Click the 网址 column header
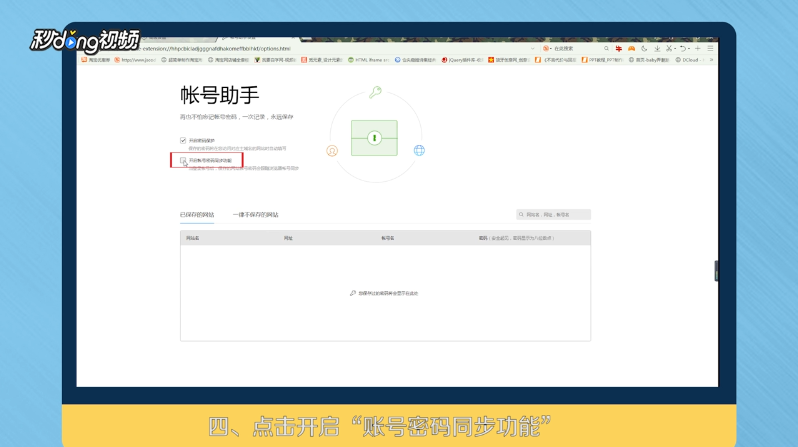The height and width of the screenshot is (447, 798). 288,238
